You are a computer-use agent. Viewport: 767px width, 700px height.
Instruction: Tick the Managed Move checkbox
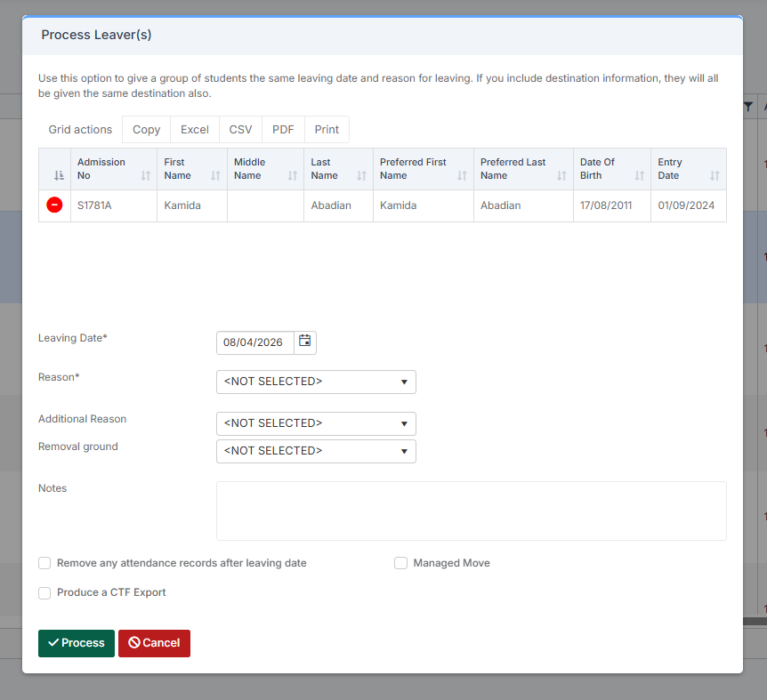(401, 563)
